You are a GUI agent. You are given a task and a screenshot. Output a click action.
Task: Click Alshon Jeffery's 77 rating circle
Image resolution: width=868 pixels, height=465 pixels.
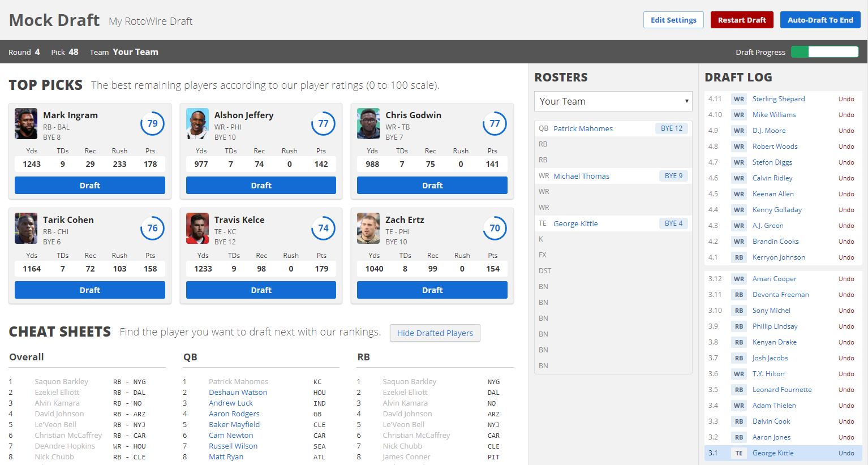(x=323, y=123)
